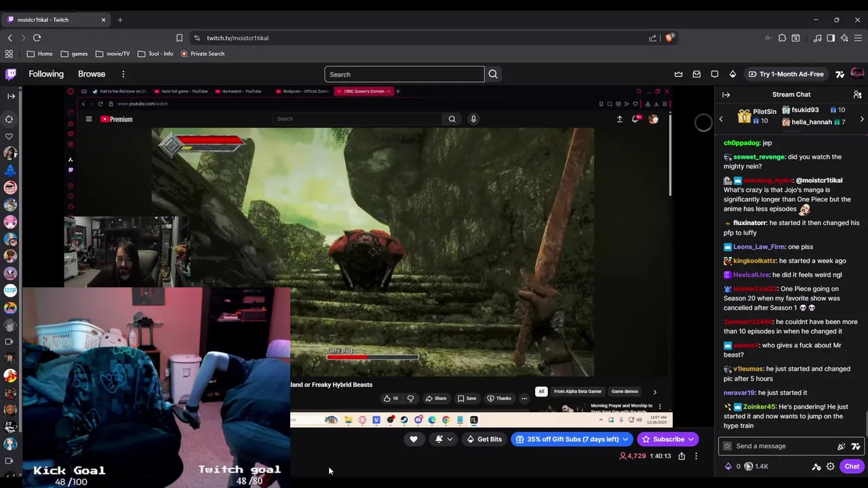This screenshot has height=488, width=868.
Task: Open the Subscribe button dropdown
Action: coord(691,439)
